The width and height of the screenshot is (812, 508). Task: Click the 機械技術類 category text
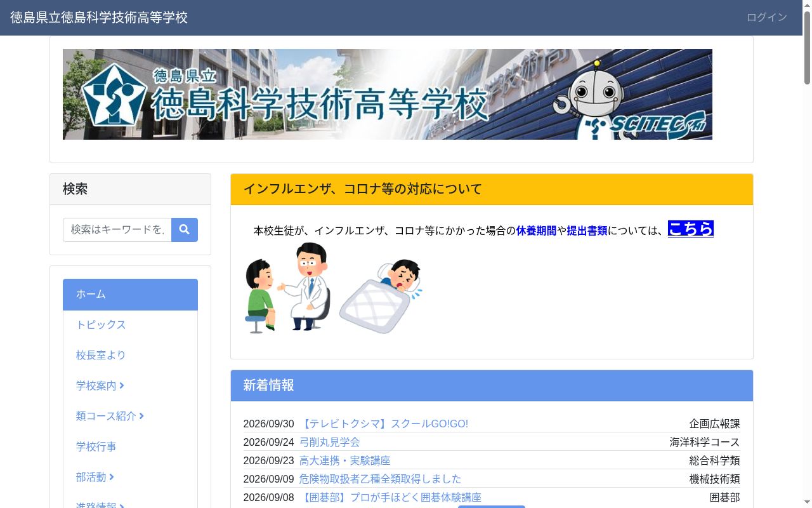pyautogui.click(x=715, y=479)
